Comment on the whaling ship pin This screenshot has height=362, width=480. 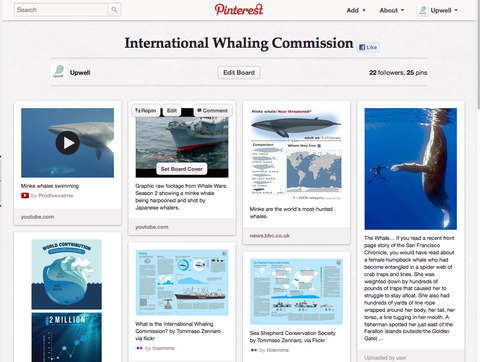coord(213,111)
